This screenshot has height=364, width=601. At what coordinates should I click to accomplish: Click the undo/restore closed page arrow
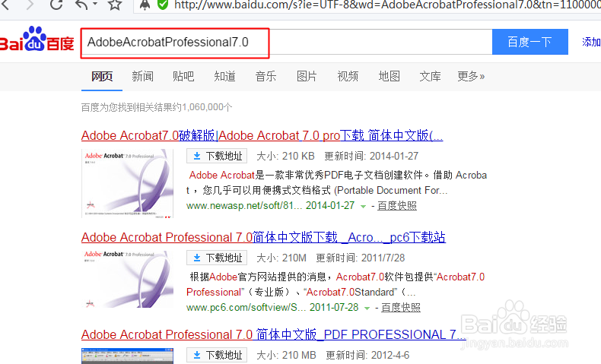pyautogui.click(x=81, y=5)
